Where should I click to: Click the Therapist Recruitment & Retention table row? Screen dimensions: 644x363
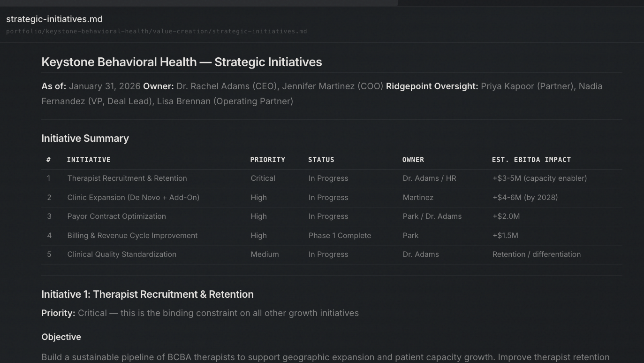(127, 178)
